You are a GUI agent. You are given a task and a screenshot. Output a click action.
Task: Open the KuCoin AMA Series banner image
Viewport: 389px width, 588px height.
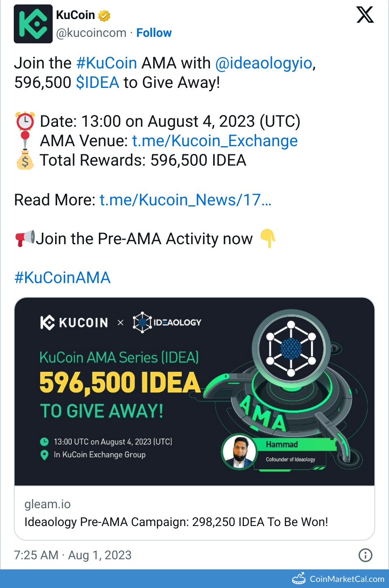click(194, 392)
